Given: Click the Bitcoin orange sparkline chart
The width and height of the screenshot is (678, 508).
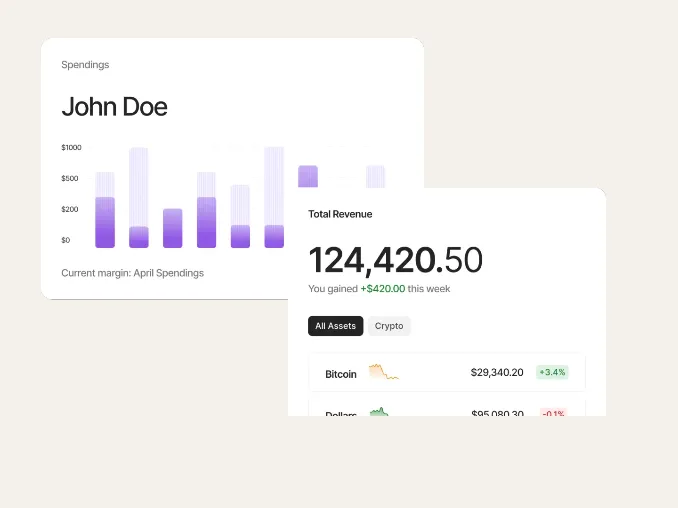Looking at the screenshot, I should coord(384,372).
